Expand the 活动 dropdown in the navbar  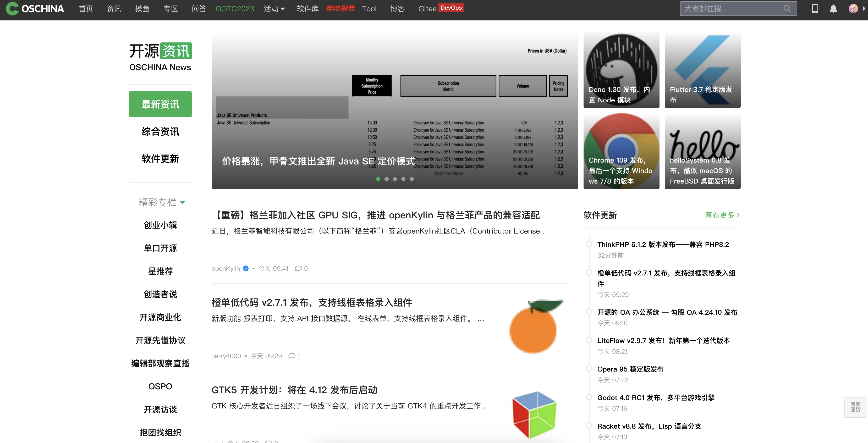click(274, 9)
